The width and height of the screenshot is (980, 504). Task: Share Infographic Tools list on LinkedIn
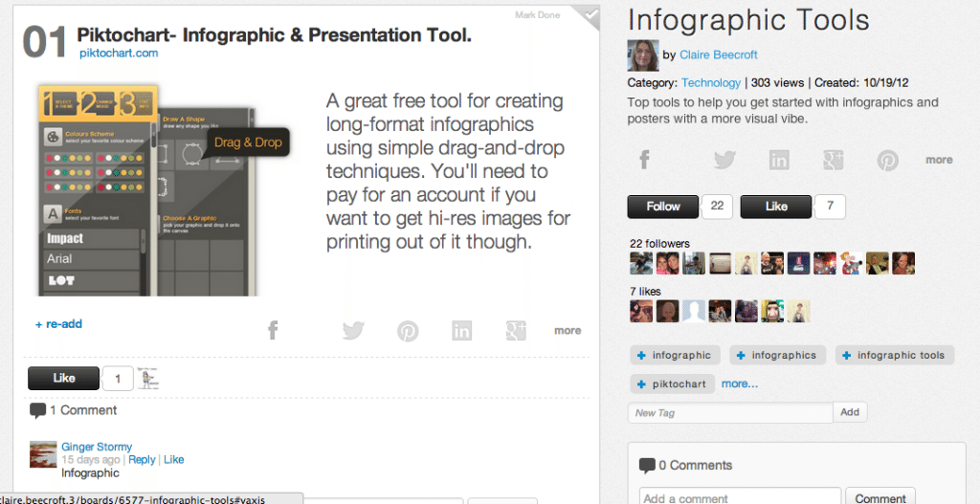coord(779,160)
